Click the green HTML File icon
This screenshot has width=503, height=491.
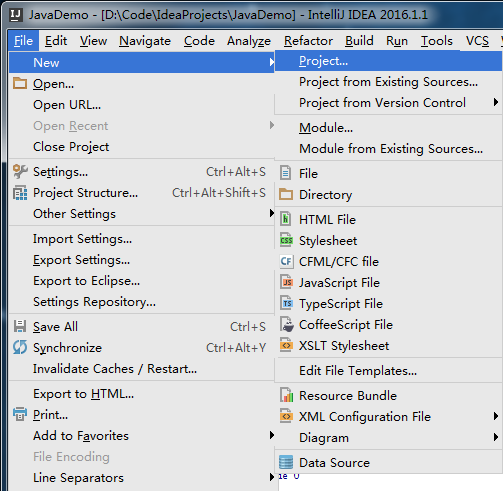pyautogui.click(x=286, y=219)
